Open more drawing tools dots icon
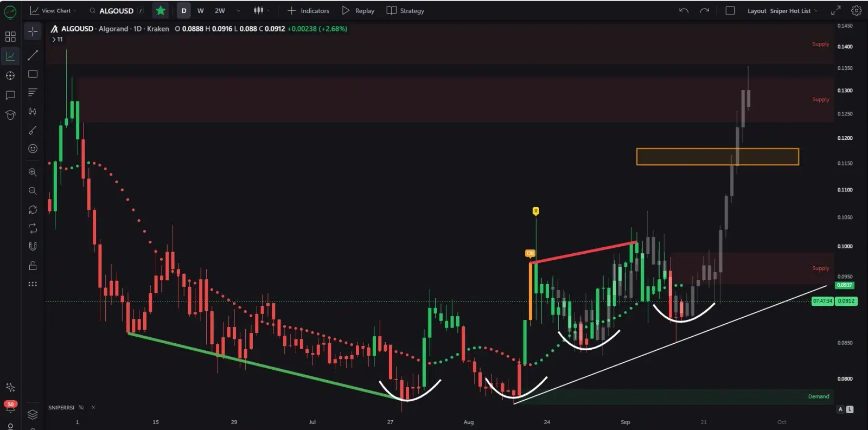Image resolution: width=868 pixels, height=430 pixels. pyautogui.click(x=33, y=284)
